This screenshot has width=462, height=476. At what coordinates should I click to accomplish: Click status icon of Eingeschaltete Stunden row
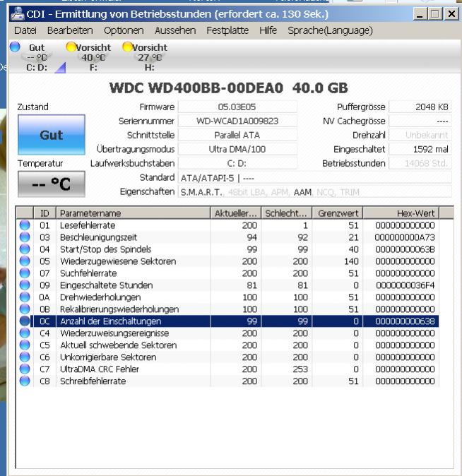(25, 285)
